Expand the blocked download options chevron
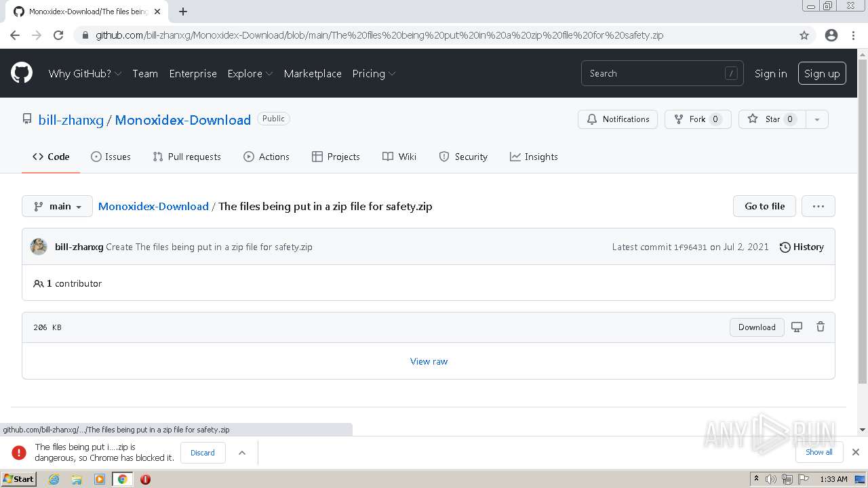Screen dimensions: 868x488 point(242,453)
